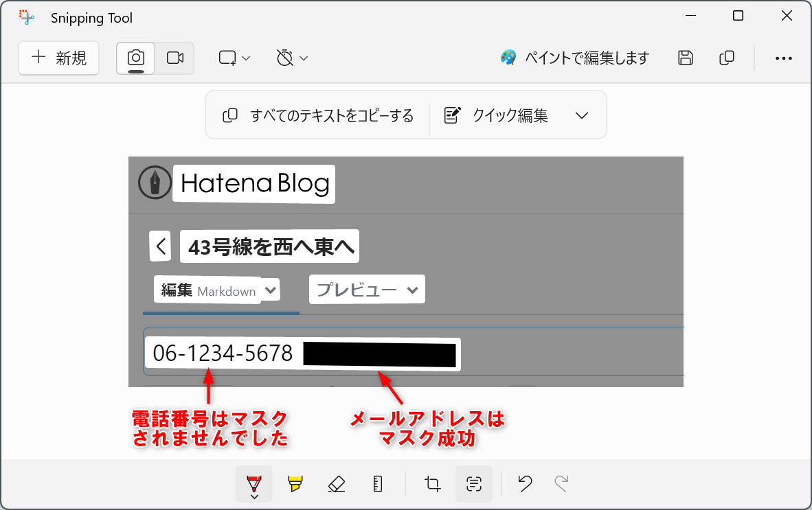Click すべてのテキストをコピーする button

point(318,115)
